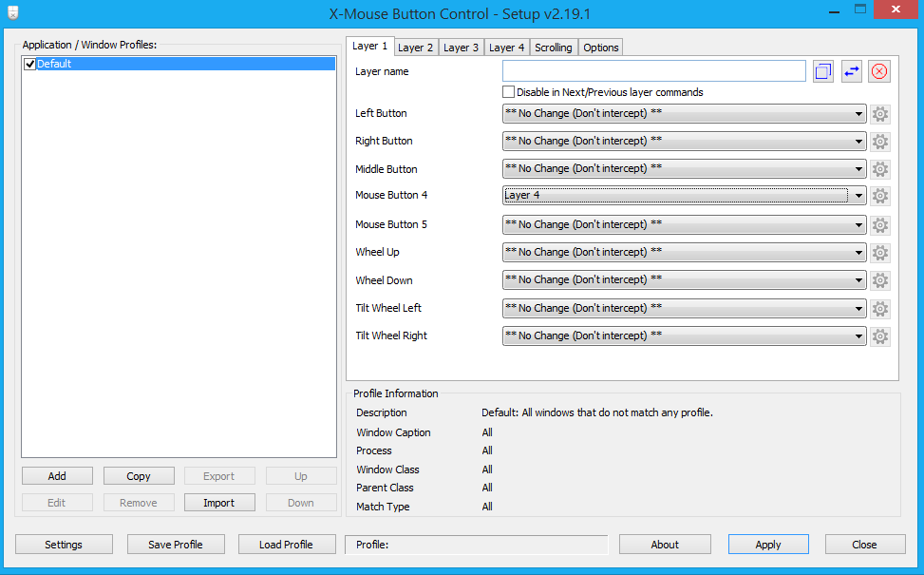This screenshot has width=924, height=575.
Task: Click Save Profile
Action: pyautogui.click(x=176, y=545)
